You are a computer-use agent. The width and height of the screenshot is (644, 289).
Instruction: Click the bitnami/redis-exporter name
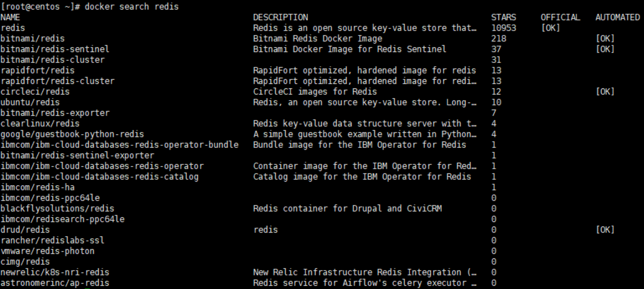tap(55, 113)
